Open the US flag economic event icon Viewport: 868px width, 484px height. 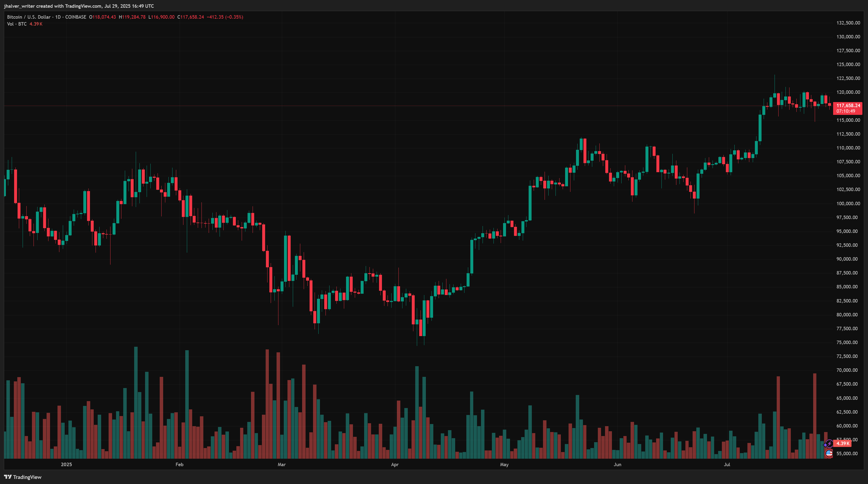829,454
